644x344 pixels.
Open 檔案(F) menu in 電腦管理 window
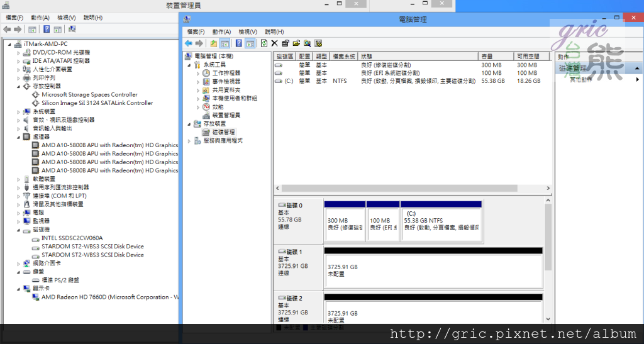[196, 31]
